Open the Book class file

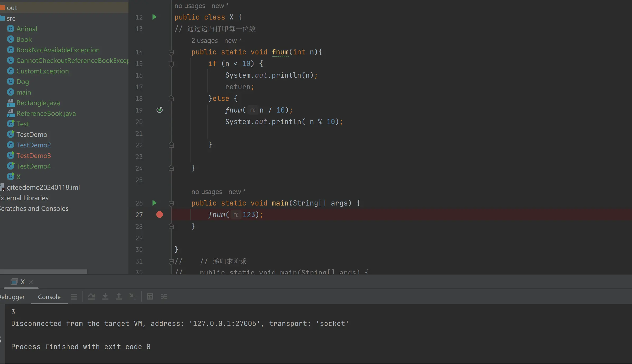click(x=24, y=39)
